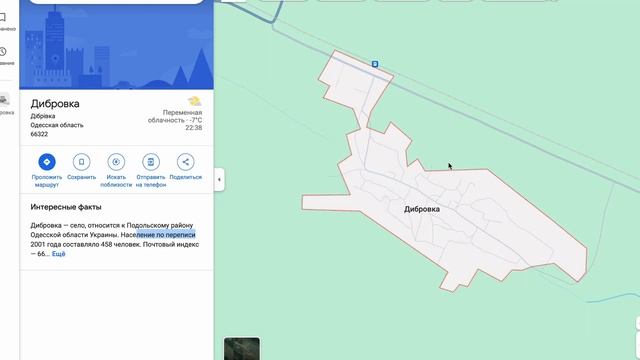This screenshot has height=360, width=640.
Task: Open the recent history sidebar icon
Action: coord(3,51)
